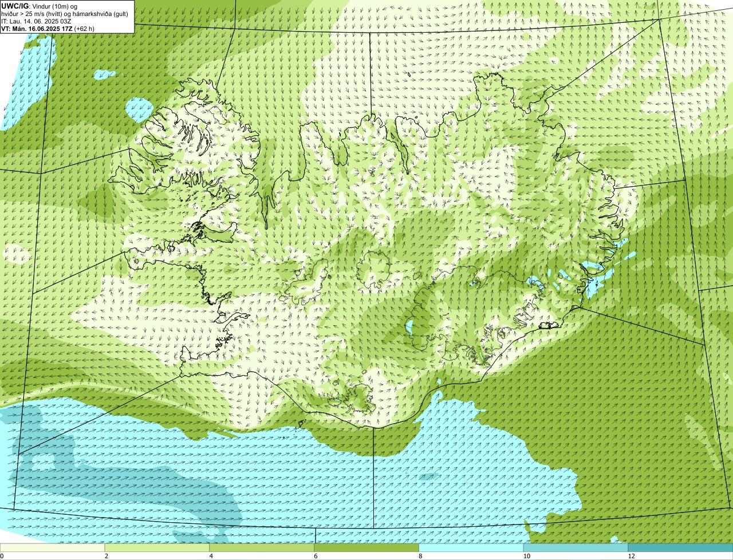733x560 pixels.
Task: Click the legend tick label '12'
Action: coord(631,556)
